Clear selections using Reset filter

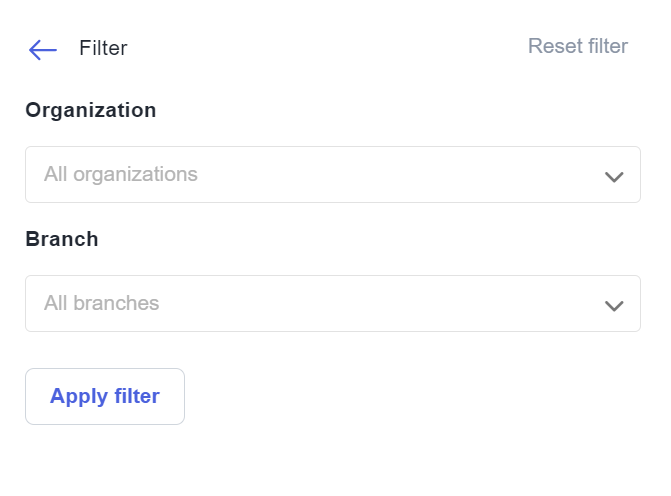pyautogui.click(x=578, y=47)
